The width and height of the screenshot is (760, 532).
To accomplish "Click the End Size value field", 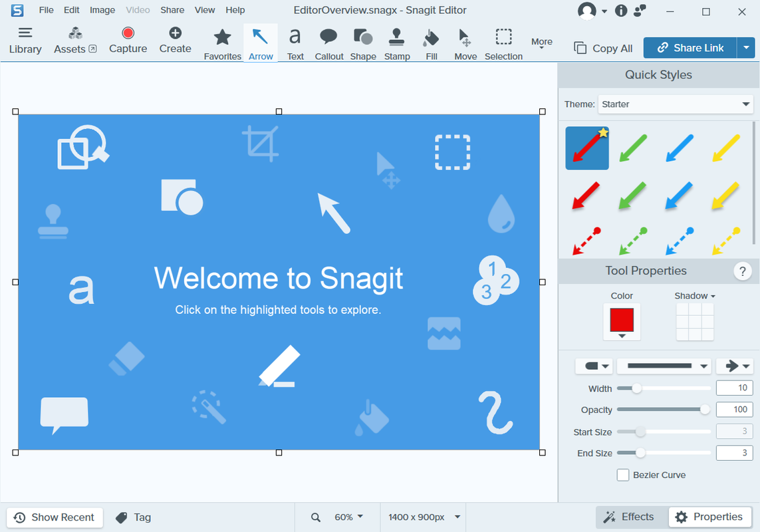I will [734, 452].
